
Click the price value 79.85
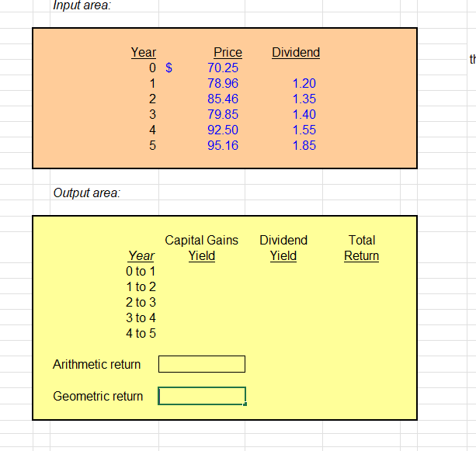point(223,114)
